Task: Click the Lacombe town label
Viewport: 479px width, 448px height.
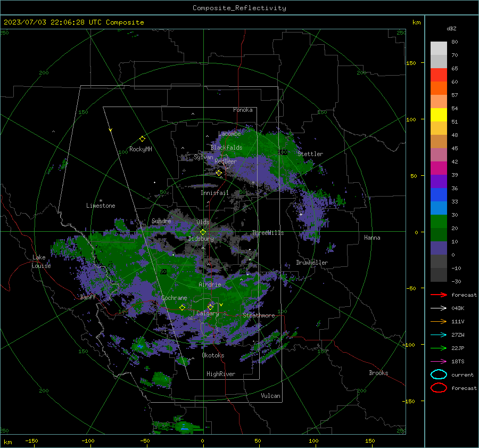Action: click(229, 134)
